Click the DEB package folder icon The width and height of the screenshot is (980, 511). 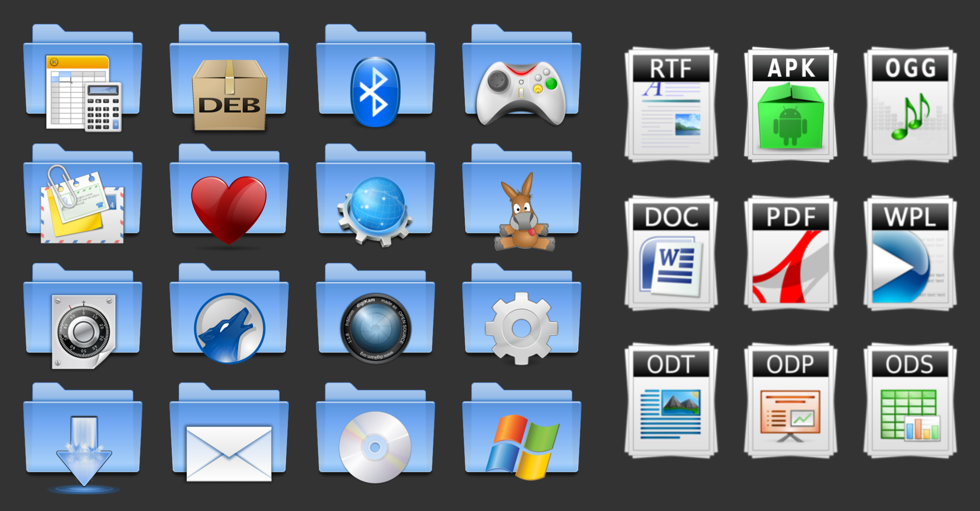(x=229, y=77)
